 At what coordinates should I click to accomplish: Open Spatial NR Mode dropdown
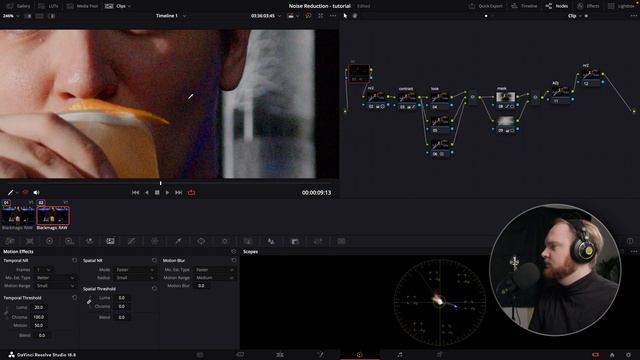tap(134, 270)
